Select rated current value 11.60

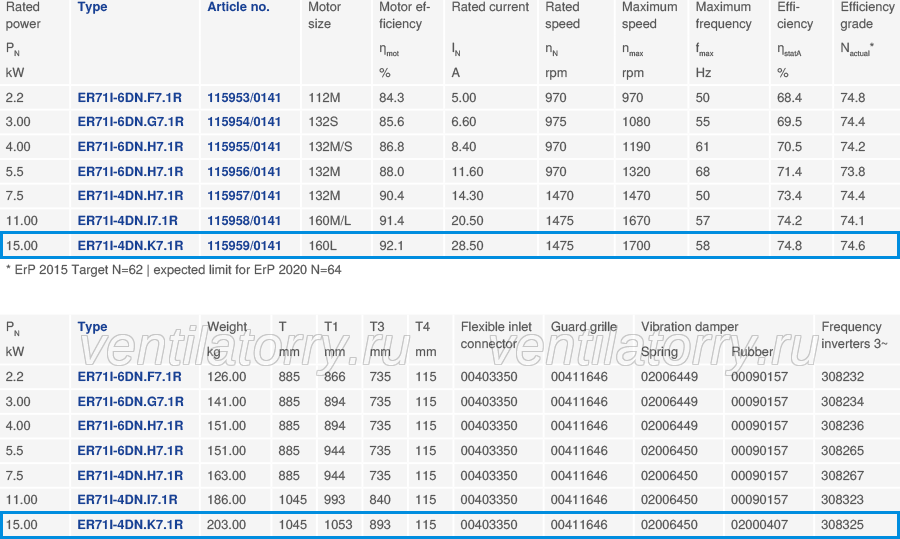[x=467, y=172]
